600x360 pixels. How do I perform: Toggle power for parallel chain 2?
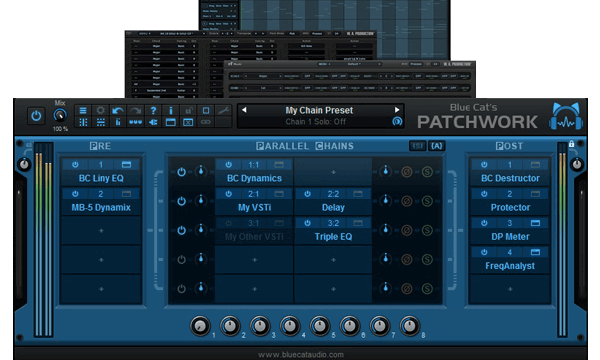pyautogui.click(x=181, y=201)
